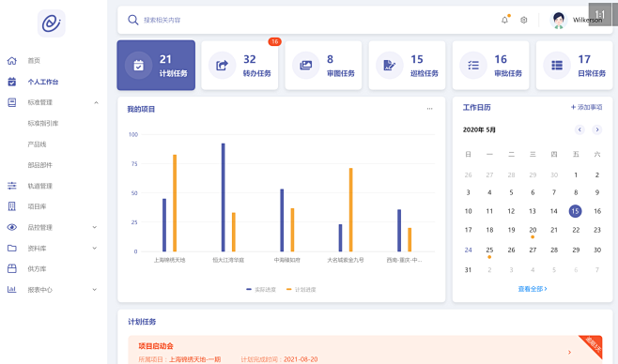Open 轨道管理 menu item
618x364 pixels.
[39, 186]
